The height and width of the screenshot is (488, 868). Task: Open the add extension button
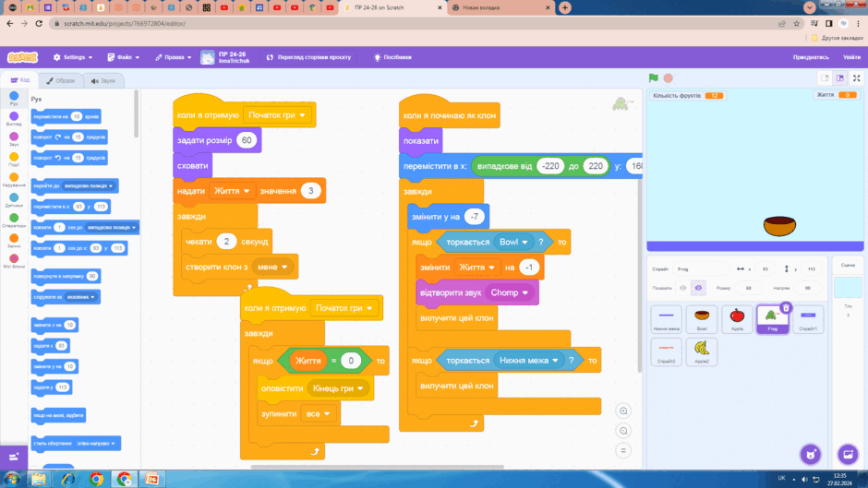pyautogui.click(x=14, y=457)
